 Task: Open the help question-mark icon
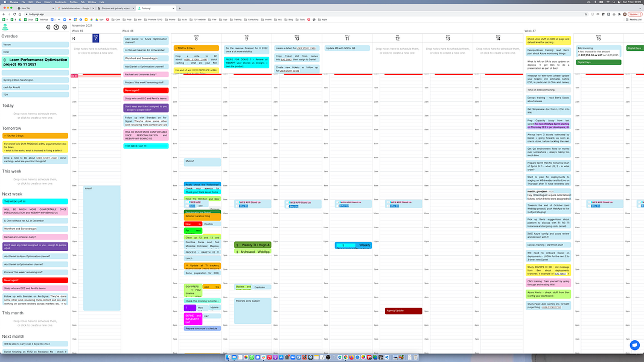point(56,27)
